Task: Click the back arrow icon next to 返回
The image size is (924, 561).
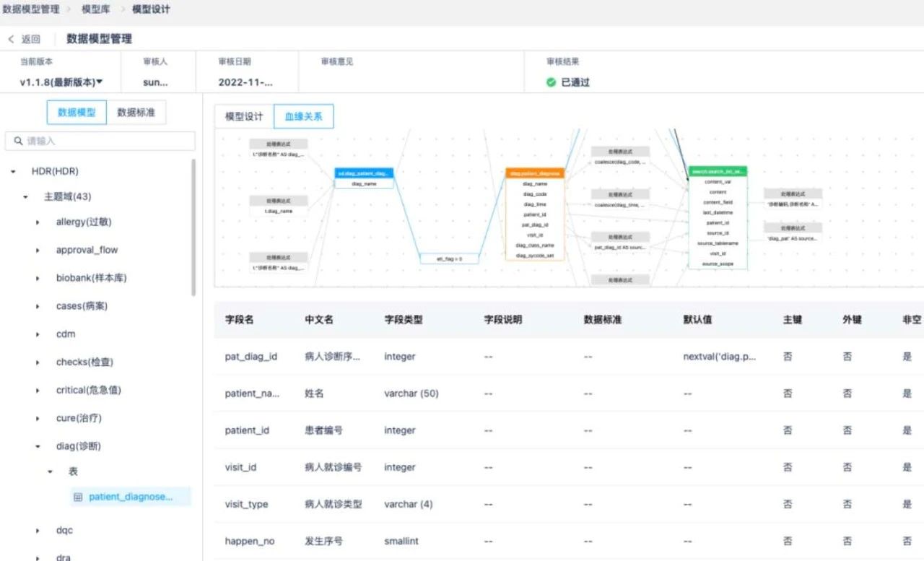Action: pos(11,39)
